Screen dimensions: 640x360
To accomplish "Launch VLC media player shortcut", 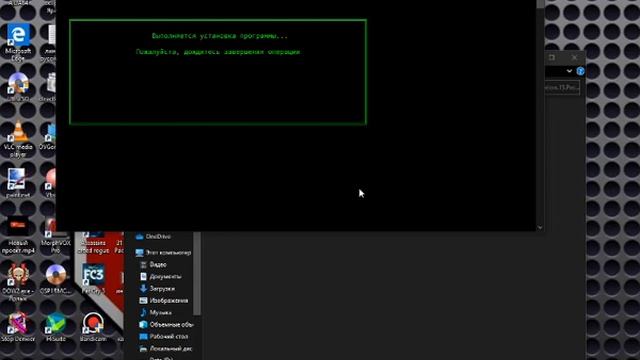I will 18,139.
